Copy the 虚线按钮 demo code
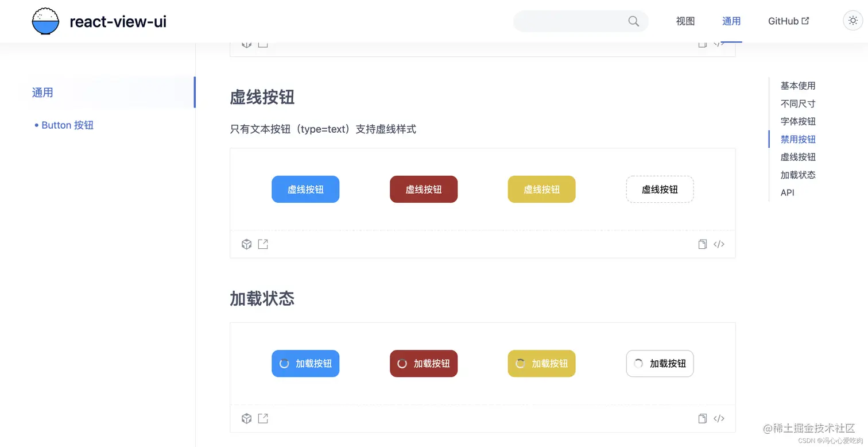This screenshot has width=868, height=447. coord(702,244)
